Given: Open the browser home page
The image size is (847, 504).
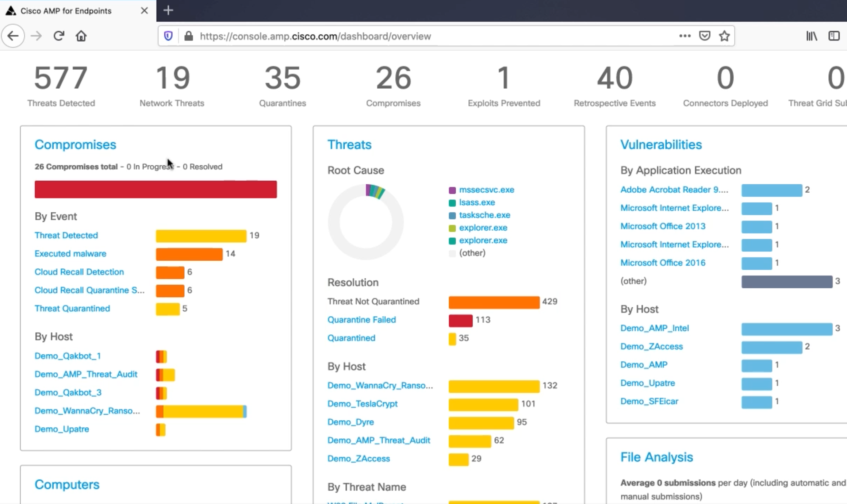Looking at the screenshot, I should coord(81,36).
